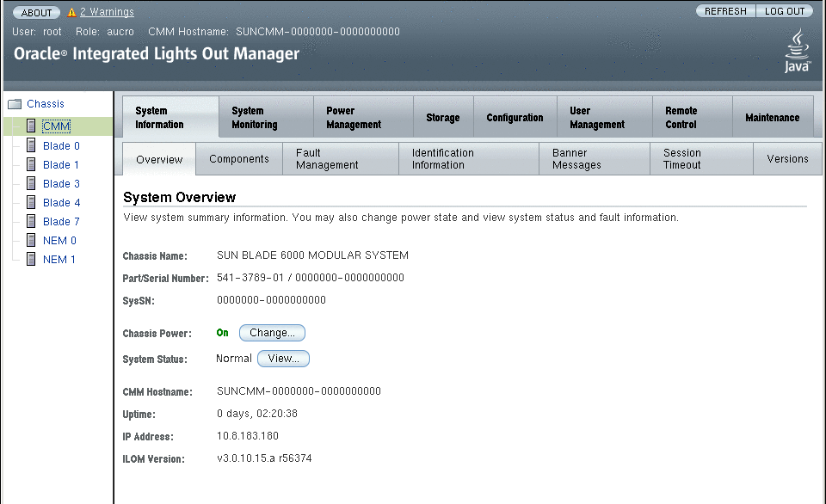Click the yellow warning triangle icon
The image size is (826, 504).
tap(71, 12)
